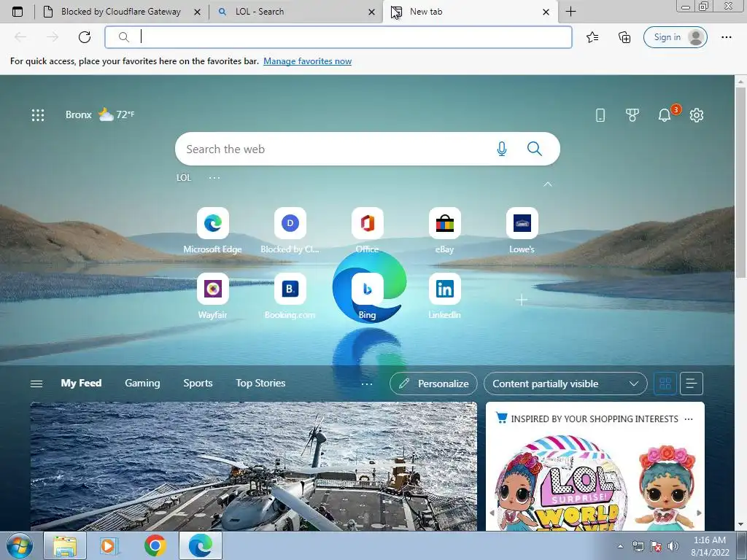Open Settings and more ellipsis menu
This screenshot has height=560, width=747.
726,37
